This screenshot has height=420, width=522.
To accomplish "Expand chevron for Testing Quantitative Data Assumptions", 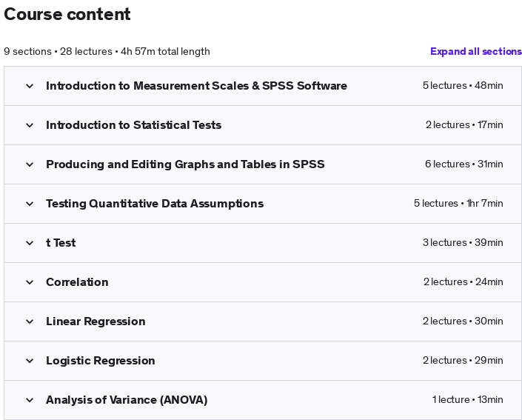I will 30,204.
